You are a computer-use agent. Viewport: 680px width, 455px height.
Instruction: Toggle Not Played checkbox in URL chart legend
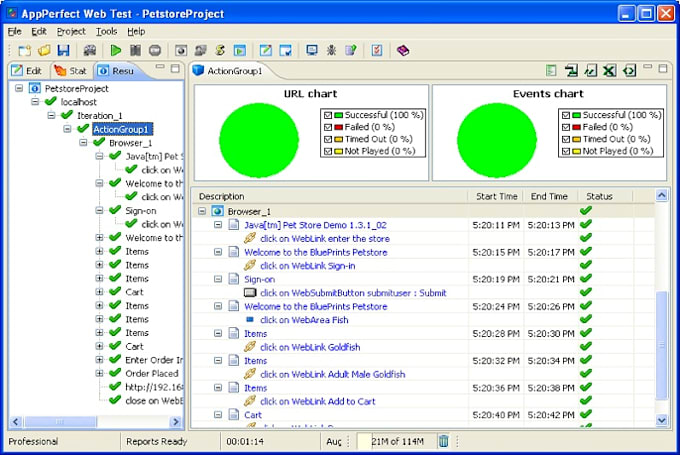tap(328, 151)
